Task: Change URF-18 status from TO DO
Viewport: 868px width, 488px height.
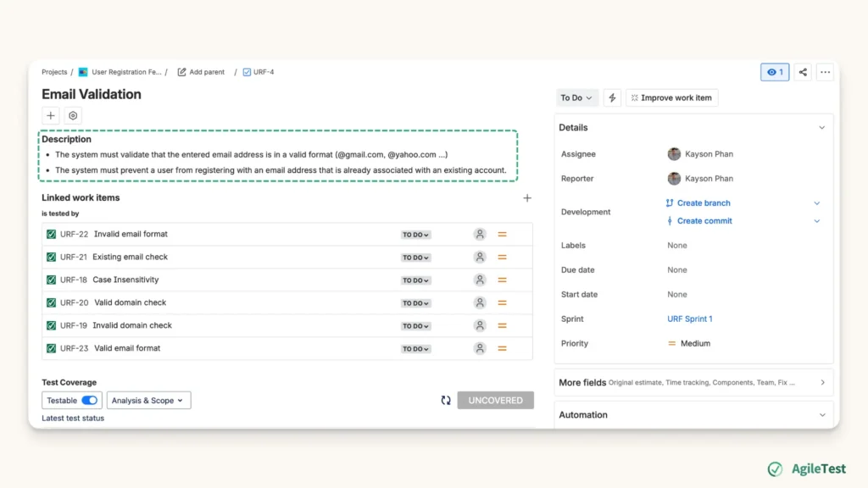Action: pyautogui.click(x=415, y=280)
